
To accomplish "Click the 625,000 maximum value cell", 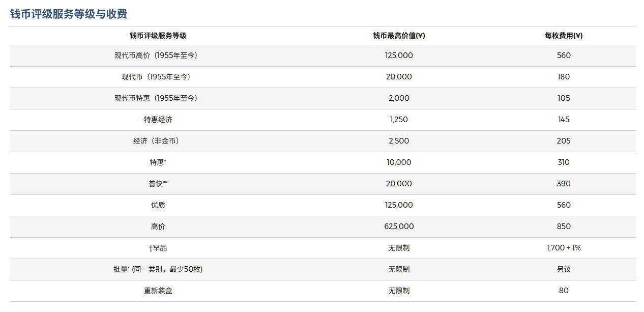I will tap(399, 226).
